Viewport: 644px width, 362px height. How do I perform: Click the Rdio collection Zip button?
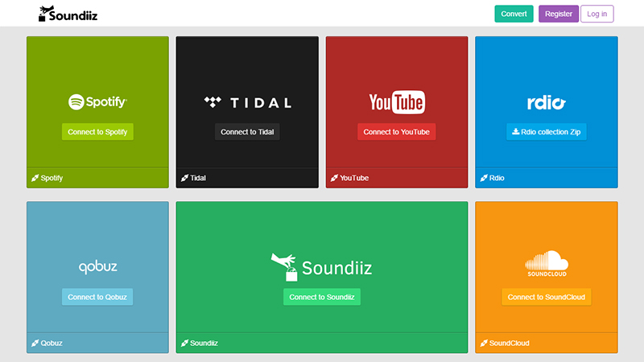(x=547, y=132)
